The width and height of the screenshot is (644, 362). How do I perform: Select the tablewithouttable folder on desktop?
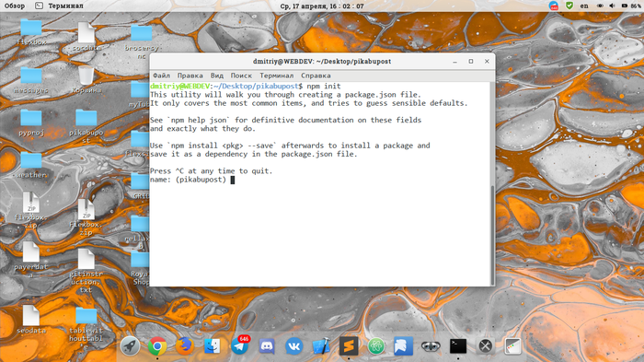click(86, 328)
